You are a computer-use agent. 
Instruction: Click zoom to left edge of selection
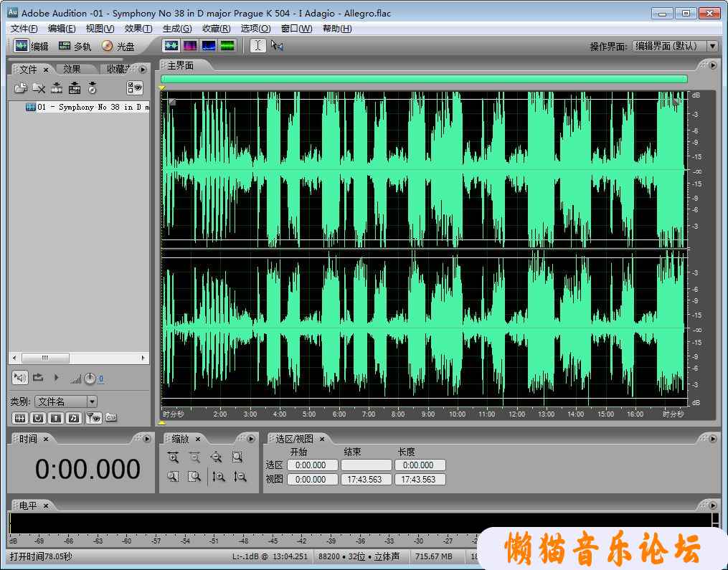pos(173,477)
